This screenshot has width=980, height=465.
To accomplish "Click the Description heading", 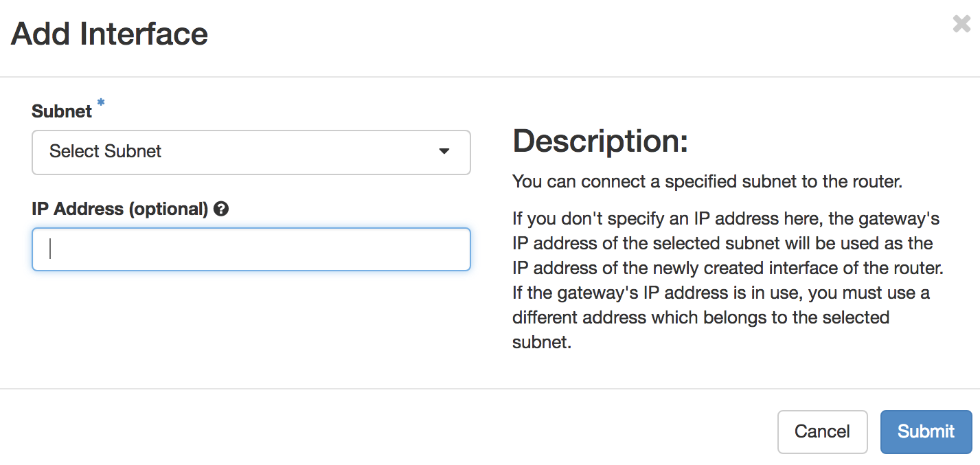I will click(x=600, y=141).
